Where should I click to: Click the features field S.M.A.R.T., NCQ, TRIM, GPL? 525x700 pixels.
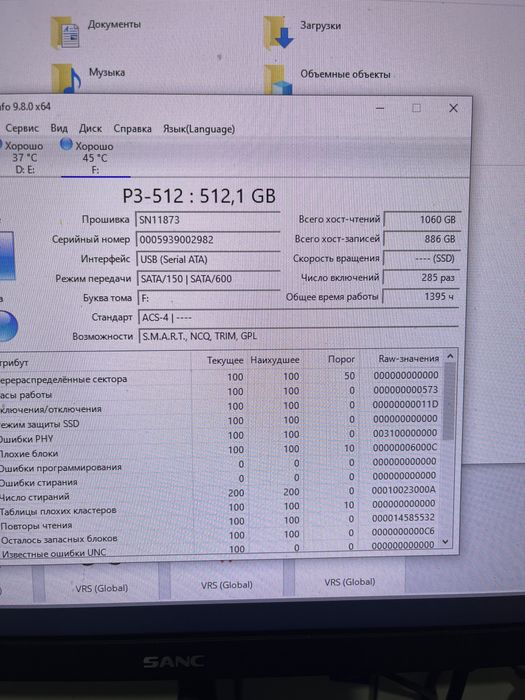pyautogui.click(x=298, y=336)
